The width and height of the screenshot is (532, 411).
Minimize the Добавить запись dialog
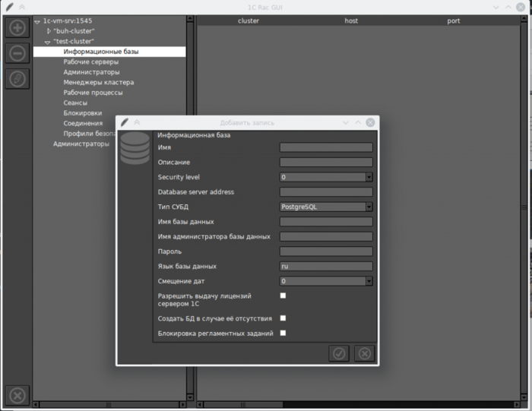pos(345,122)
